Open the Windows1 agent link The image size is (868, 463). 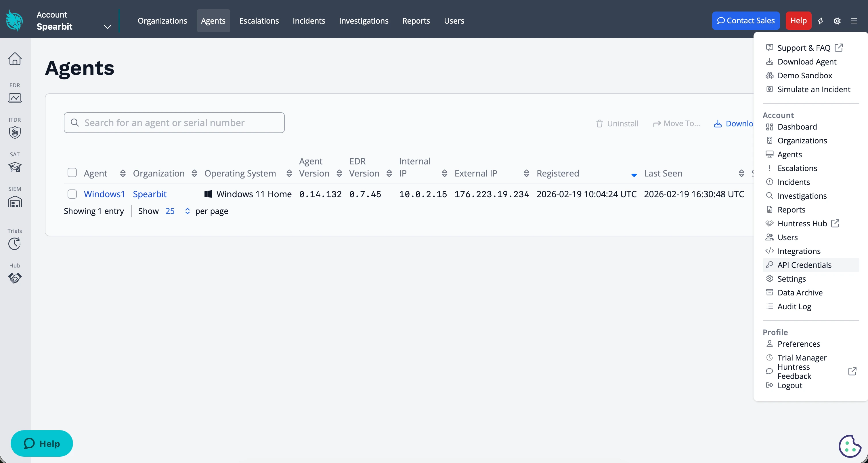pos(104,194)
